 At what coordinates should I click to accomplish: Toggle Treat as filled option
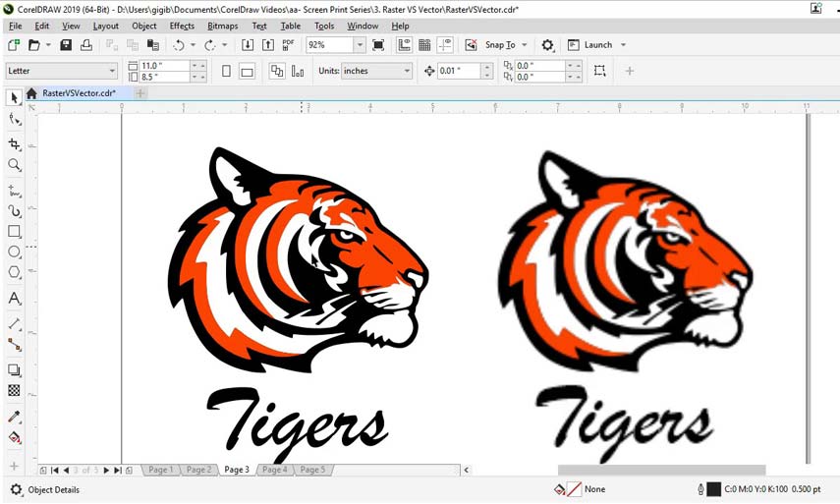tap(599, 71)
